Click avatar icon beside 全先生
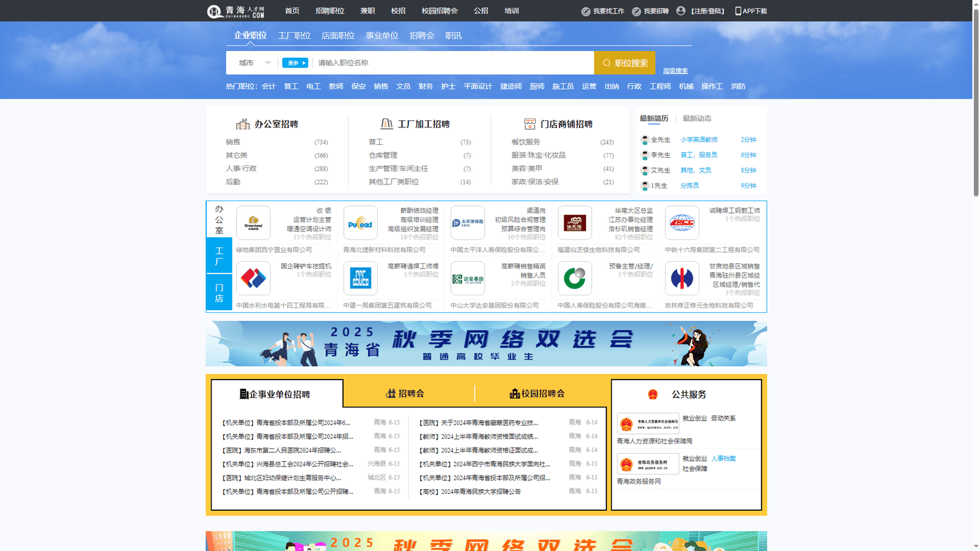This screenshot has height=551, width=980. [x=645, y=140]
